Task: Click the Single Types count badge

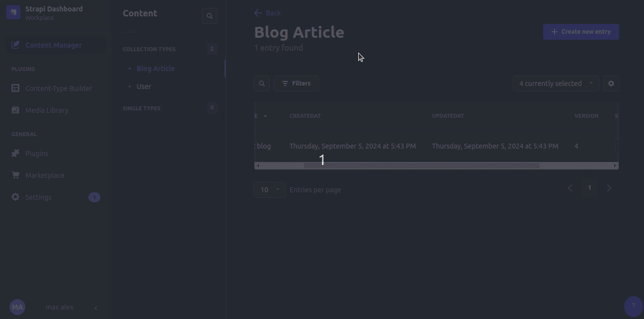Action: tap(212, 108)
